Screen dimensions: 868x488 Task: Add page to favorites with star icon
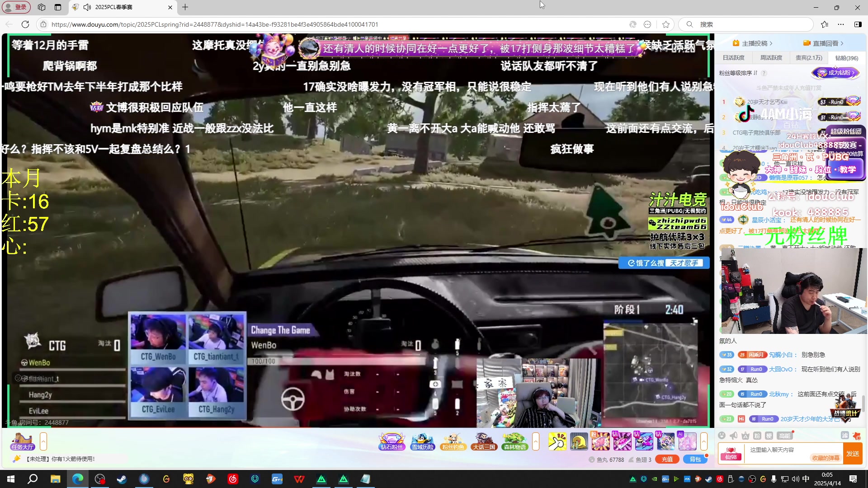tap(666, 24)
